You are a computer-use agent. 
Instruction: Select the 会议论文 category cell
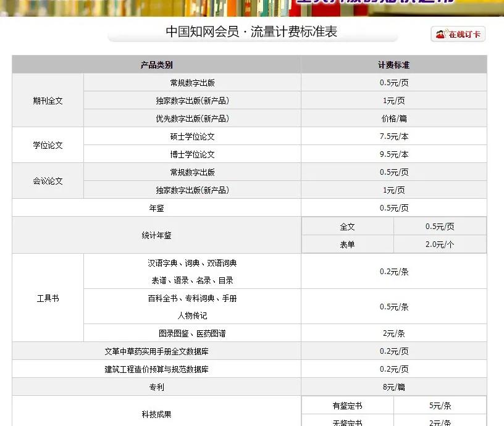point(48,181)
